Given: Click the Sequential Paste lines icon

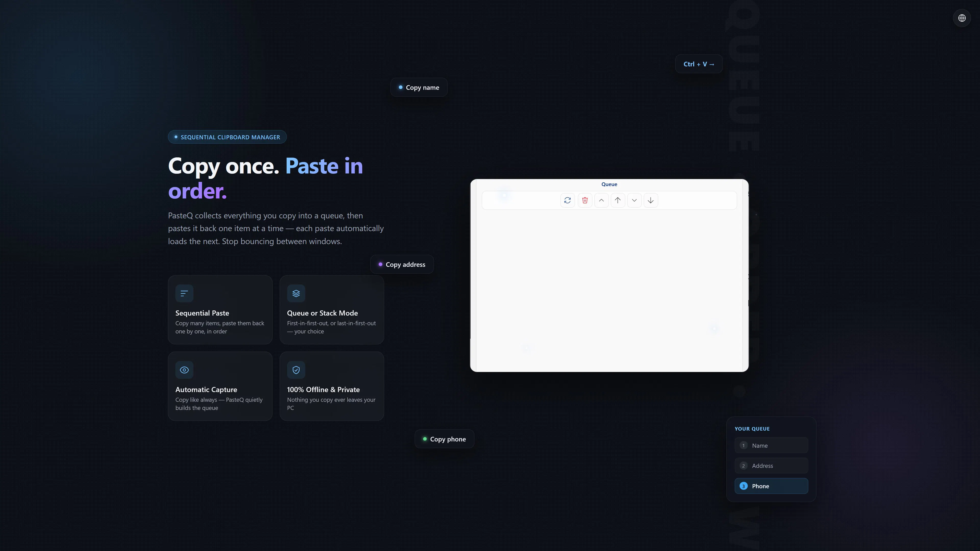Looking at the screenshot, I should (184, 293).
